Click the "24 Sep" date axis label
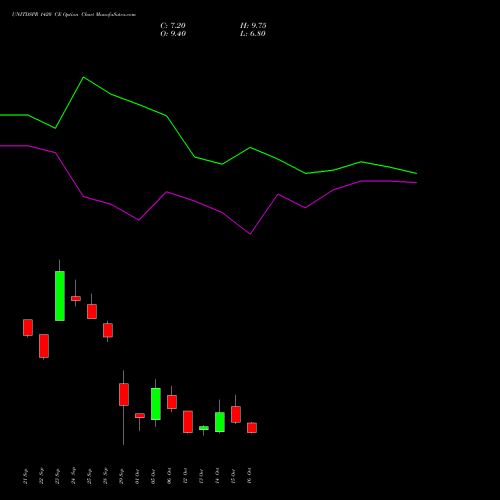Viewport: 500px width, 500px height. coord(73,476)
